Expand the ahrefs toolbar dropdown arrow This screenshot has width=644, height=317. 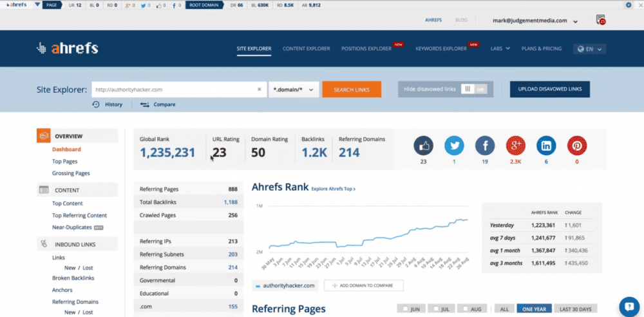coord(37,5)
